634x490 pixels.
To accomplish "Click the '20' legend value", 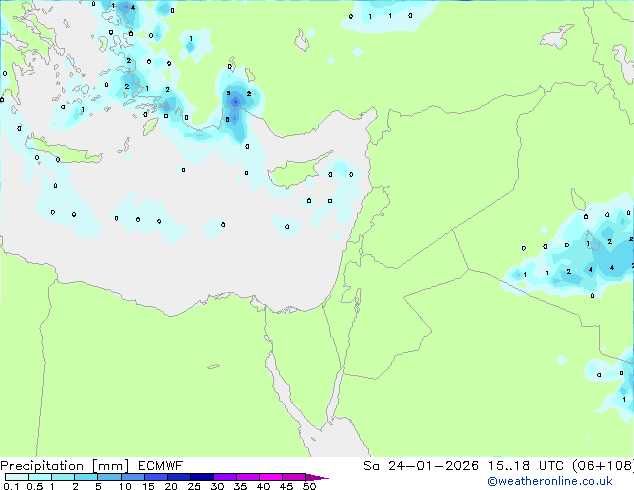I will pos(171,486).
